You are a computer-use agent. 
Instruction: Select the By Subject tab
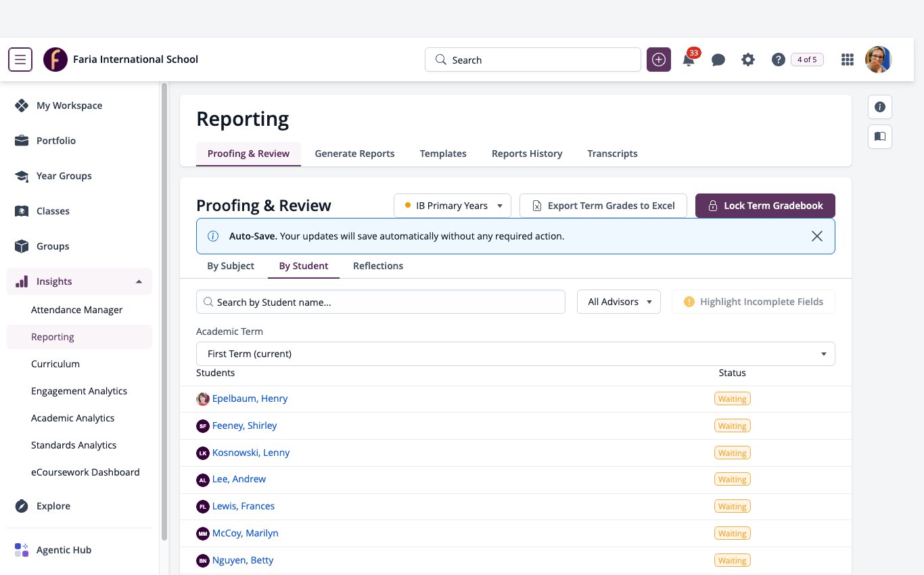click(231, 266)
